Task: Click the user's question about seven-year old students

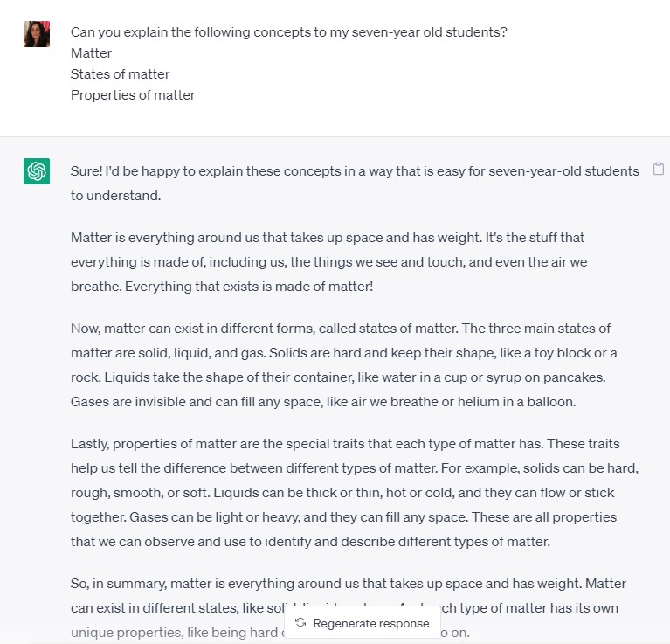Action: point(289,32)
